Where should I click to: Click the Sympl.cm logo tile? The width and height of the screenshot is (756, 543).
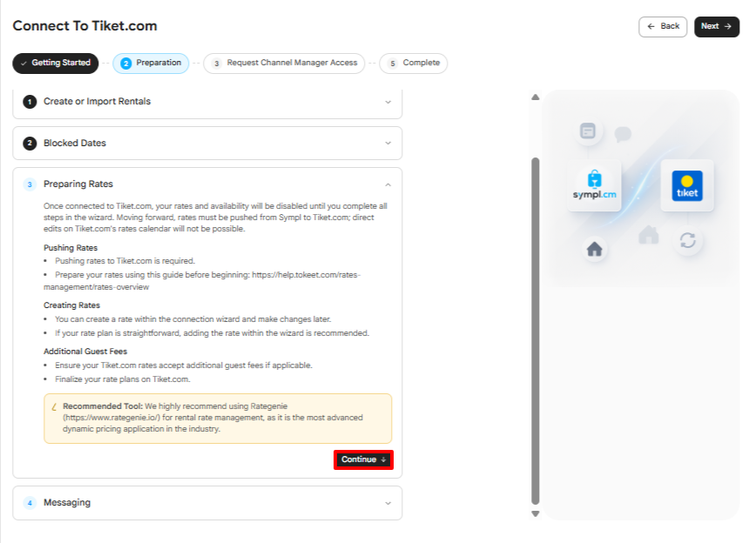pyautogui.click(x=595, y=185)
